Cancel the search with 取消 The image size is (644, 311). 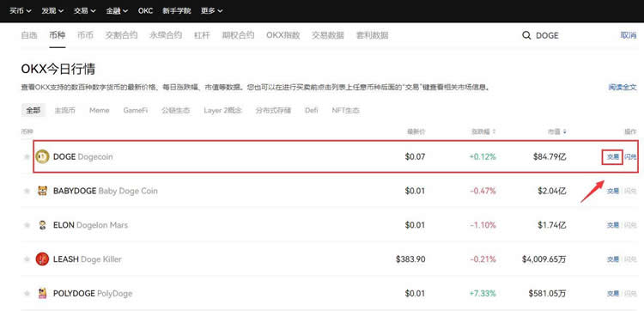(629, 35)
